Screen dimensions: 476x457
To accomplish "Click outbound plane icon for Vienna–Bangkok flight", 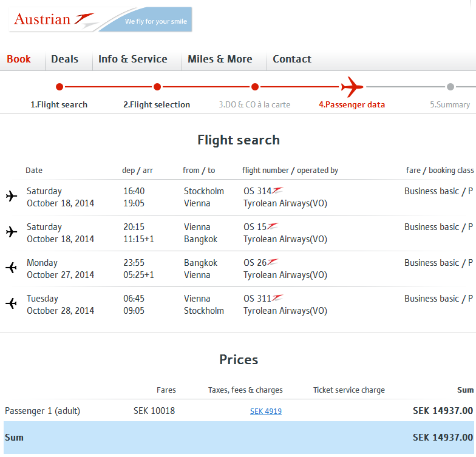I will click(12, 232).
